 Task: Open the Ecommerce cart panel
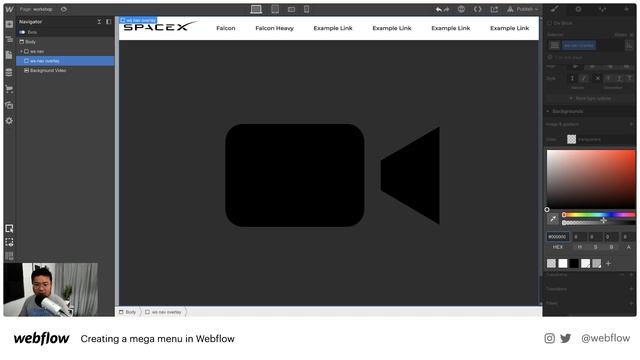point(9,89)
